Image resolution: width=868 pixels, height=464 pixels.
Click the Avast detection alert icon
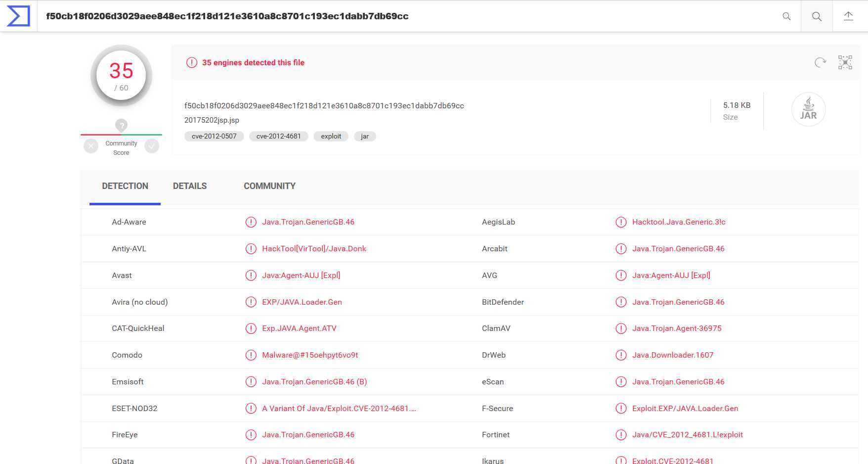point(251,276)
